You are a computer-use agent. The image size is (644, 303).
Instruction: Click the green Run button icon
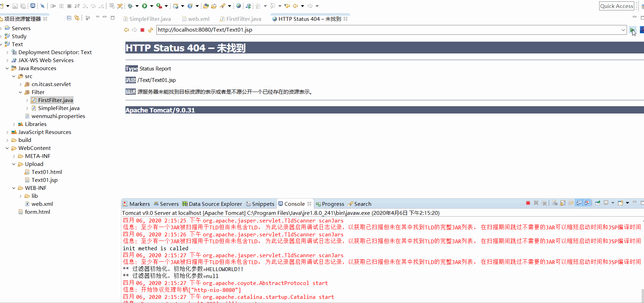tap(145, 6)
